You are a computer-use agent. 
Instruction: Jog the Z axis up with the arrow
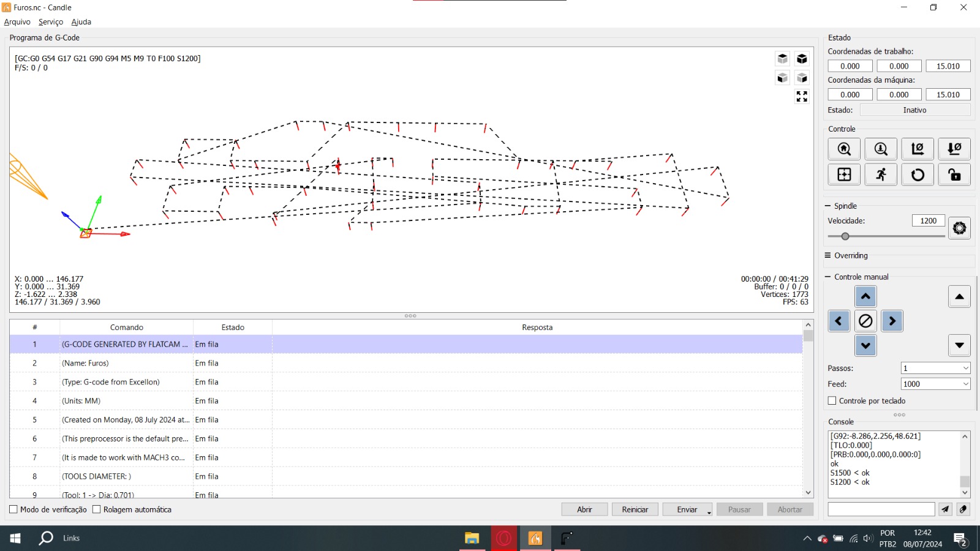click(x=959, y=297)
